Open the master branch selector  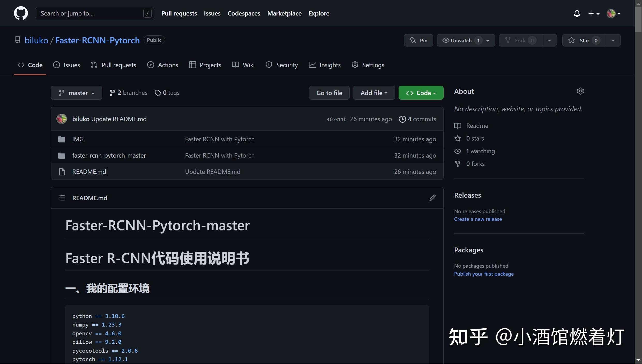tap(76, 92)
